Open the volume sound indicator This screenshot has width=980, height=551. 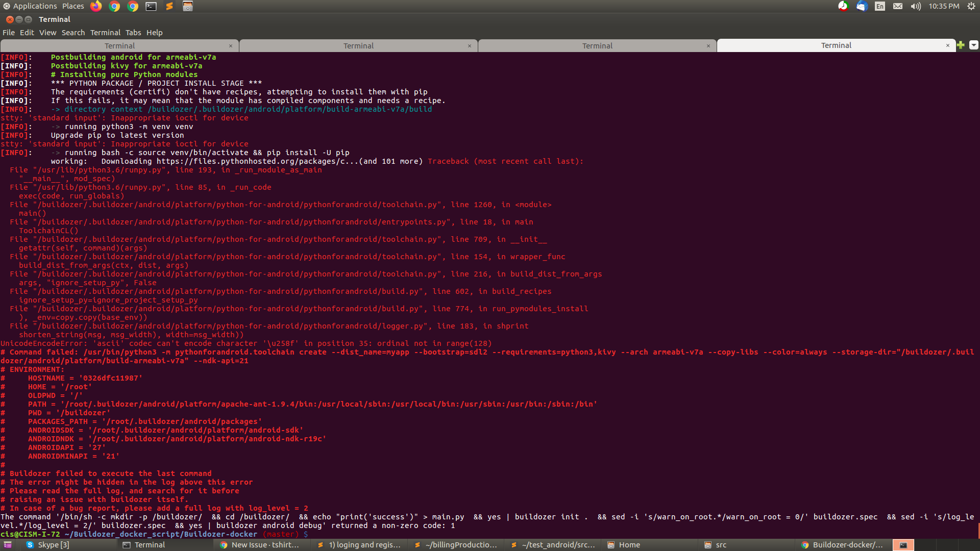point(916,6)
